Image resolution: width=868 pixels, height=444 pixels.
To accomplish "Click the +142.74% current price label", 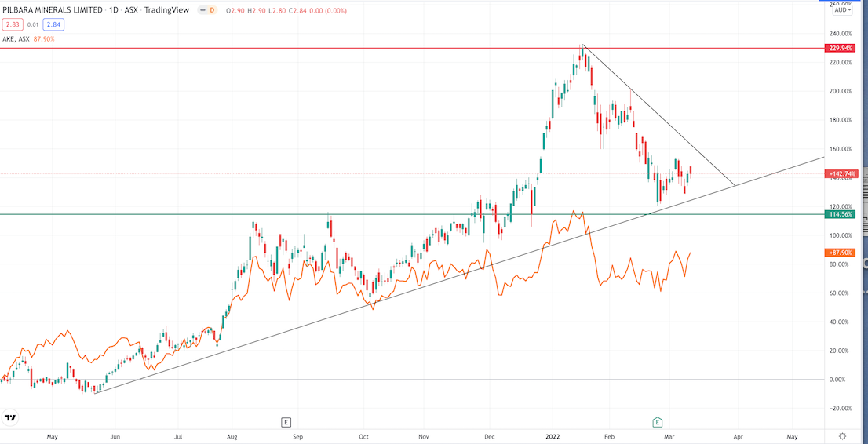I will tap(841, 173).
